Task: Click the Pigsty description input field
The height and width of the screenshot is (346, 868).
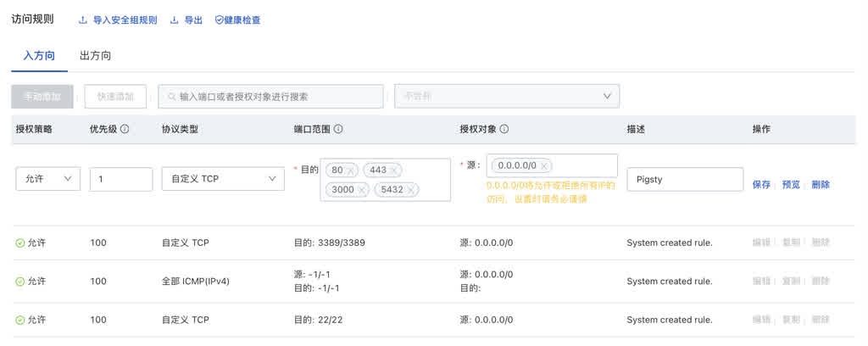Action: click(x=684, y=179)
